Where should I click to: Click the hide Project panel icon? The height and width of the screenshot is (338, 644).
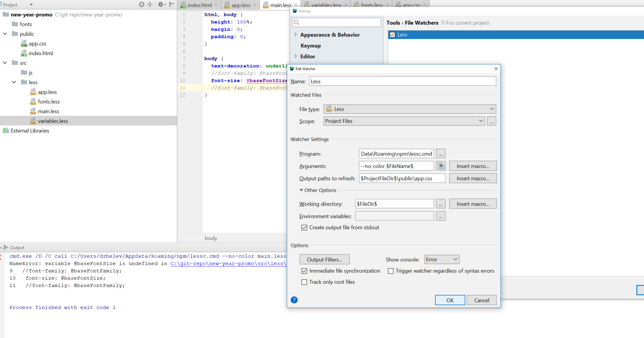click(172, 4)
